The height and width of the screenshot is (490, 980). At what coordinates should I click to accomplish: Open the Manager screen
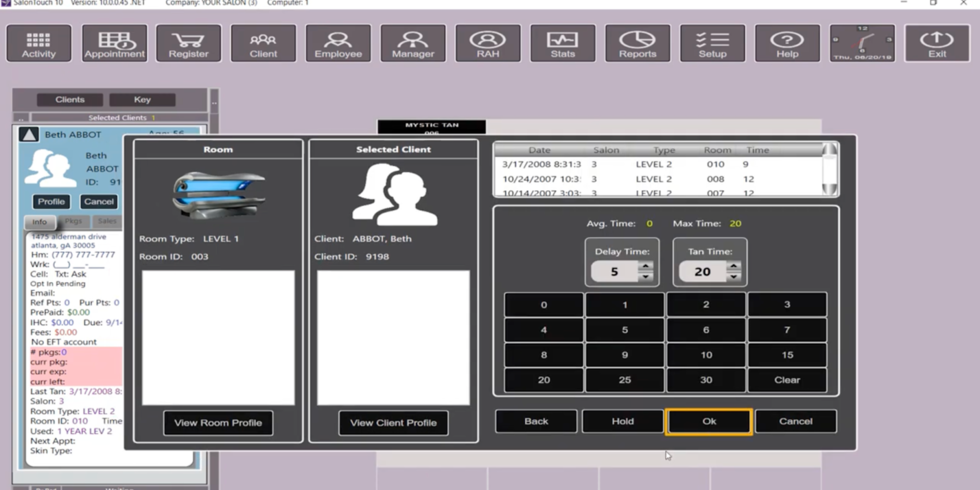pos(413,43)
